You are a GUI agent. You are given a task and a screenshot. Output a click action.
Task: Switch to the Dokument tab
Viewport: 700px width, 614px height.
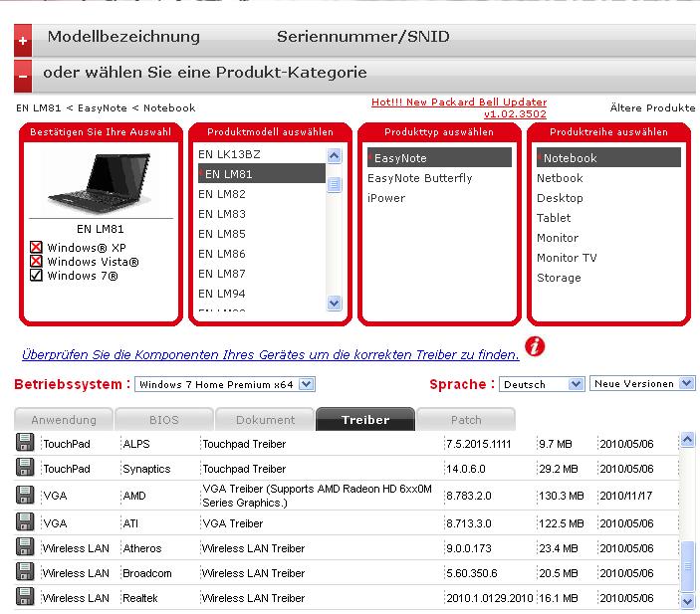265,419
